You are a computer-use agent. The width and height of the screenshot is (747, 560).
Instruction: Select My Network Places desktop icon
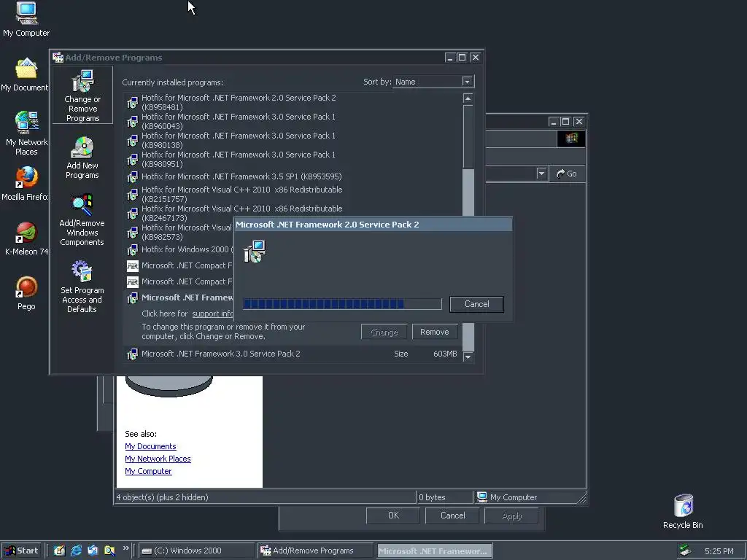(x=26, y=133)
